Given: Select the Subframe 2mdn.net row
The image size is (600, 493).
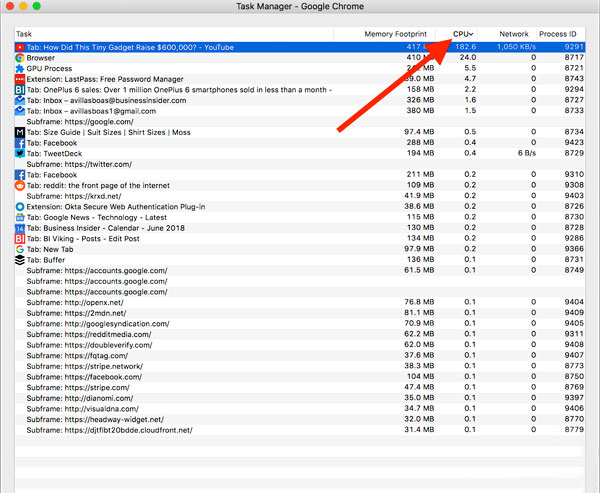Looking at the screenshot, I should [300, 313].
